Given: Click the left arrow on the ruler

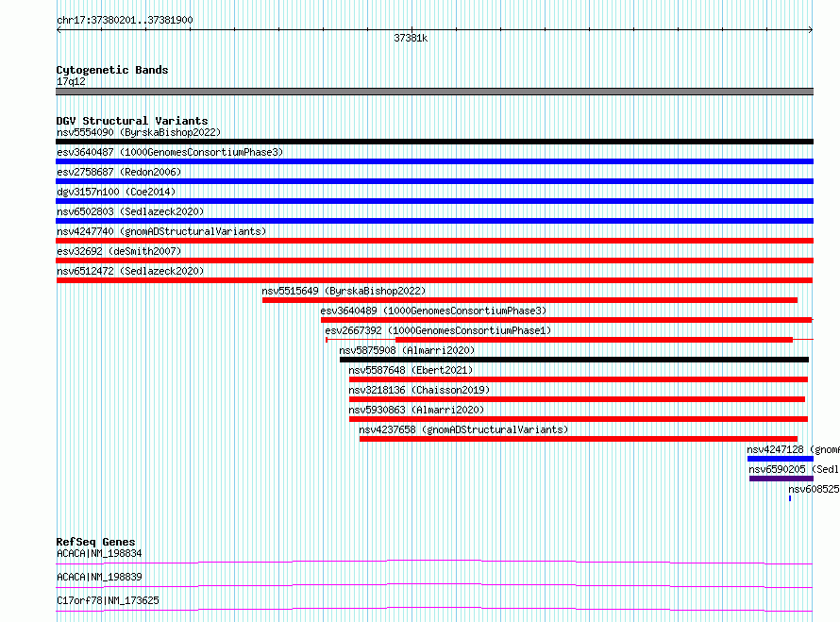Looking at the screenshot, I should pos(59,30).
